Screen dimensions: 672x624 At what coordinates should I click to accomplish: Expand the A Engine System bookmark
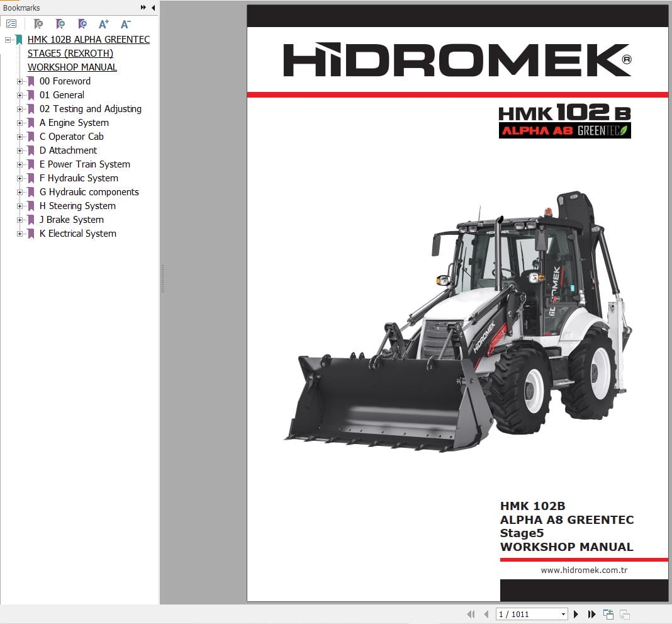pos(20,123)
